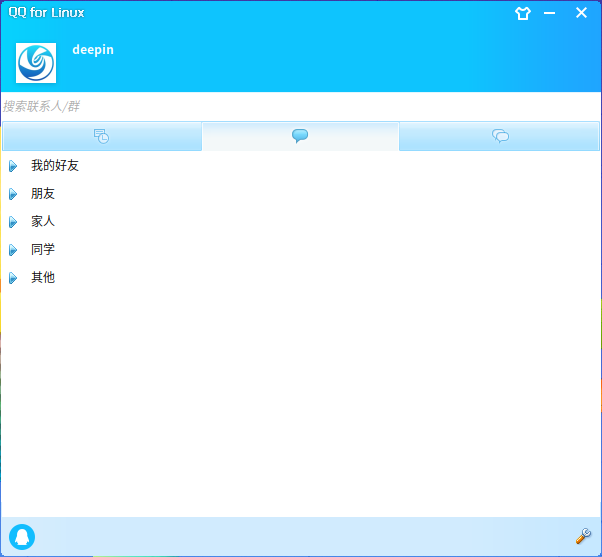
Task: Select the 家人 group label
Action: pyautogui.click(x=43, y=221)
